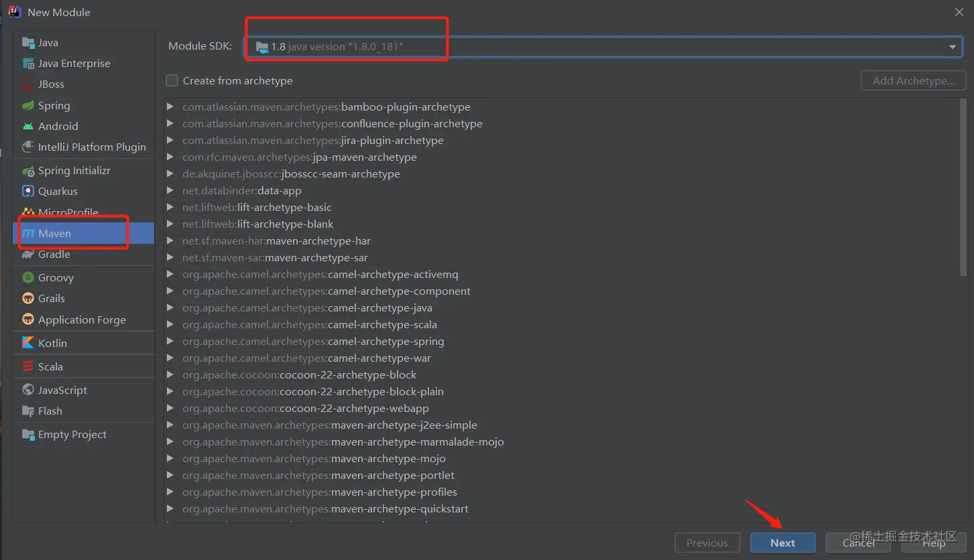Choose the Kotlin module type
974x560 pixels.
84,343
